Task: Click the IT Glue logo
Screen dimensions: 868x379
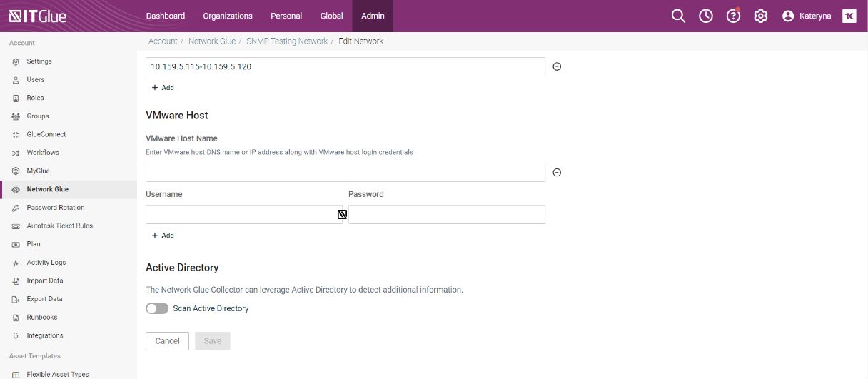Action: [x=38, y=16]
